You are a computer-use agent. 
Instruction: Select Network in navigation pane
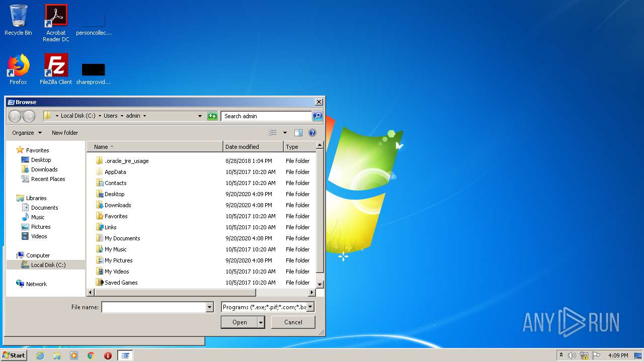click(36, 284)
